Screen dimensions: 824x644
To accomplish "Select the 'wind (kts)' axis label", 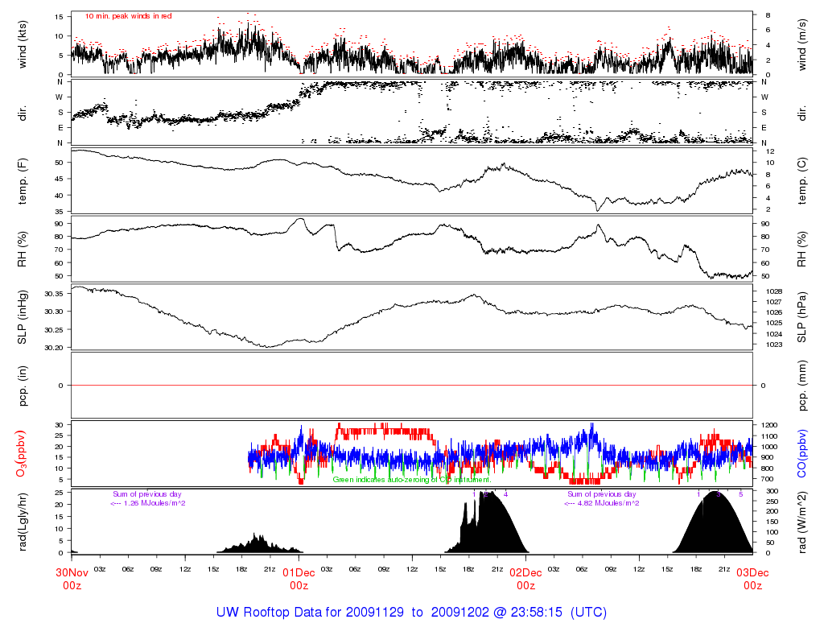I will tap(22, 45).
